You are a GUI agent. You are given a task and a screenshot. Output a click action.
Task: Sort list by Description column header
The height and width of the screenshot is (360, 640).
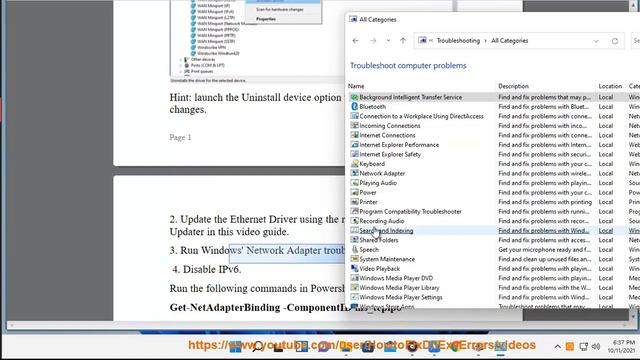point(513,86)
